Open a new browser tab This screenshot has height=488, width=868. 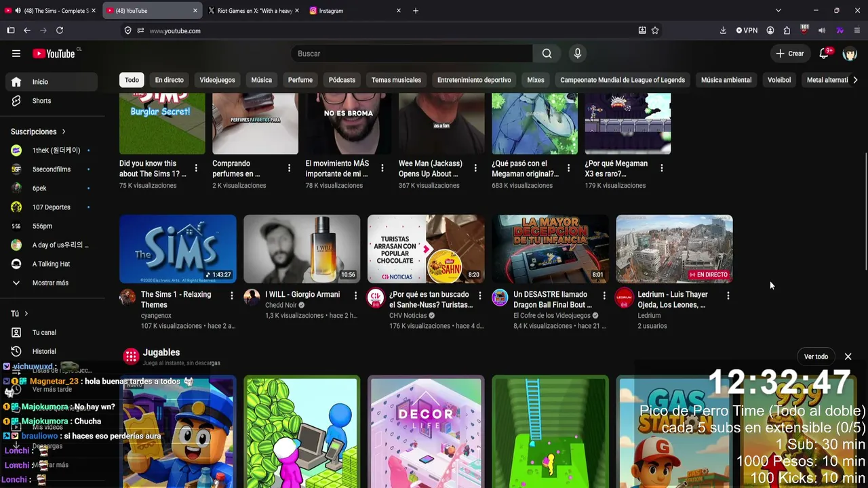(416, 11)
